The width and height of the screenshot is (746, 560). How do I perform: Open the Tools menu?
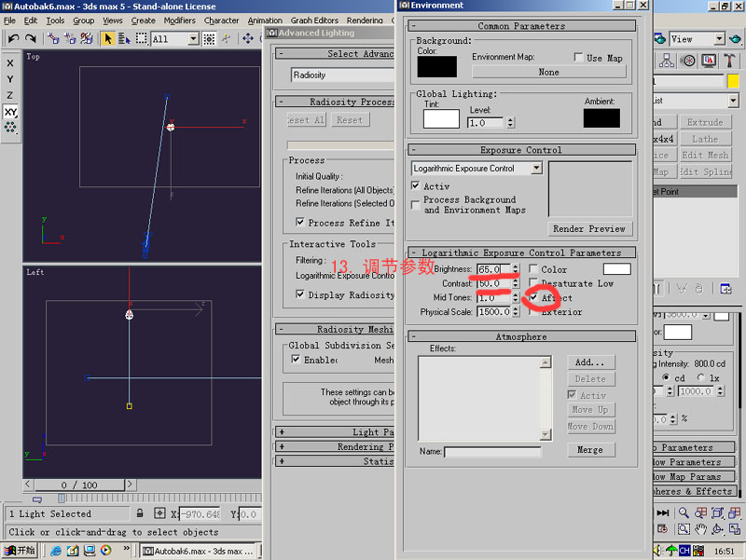coord(55,20)
